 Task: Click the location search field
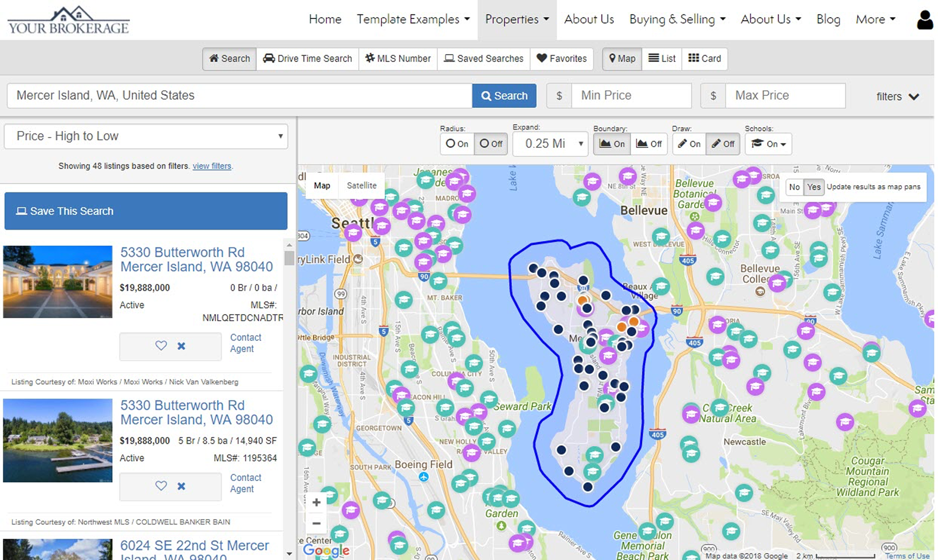coord(239,96)
